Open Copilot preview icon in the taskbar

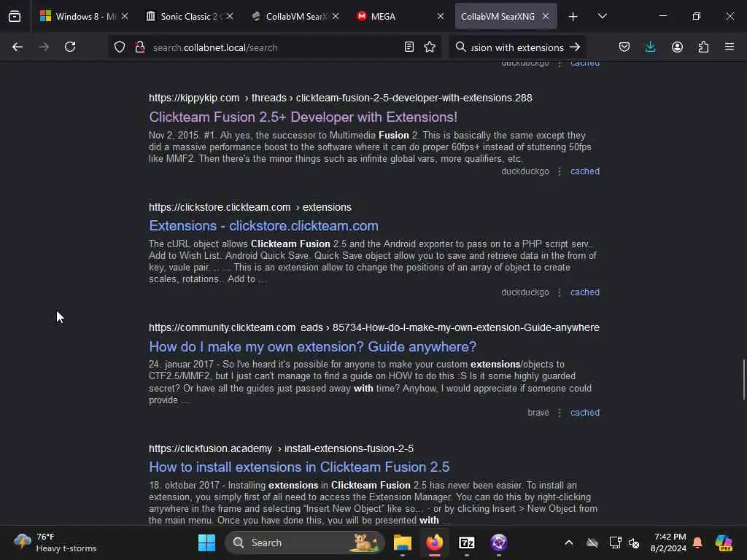pyautogui.click(x=724, y=542)
